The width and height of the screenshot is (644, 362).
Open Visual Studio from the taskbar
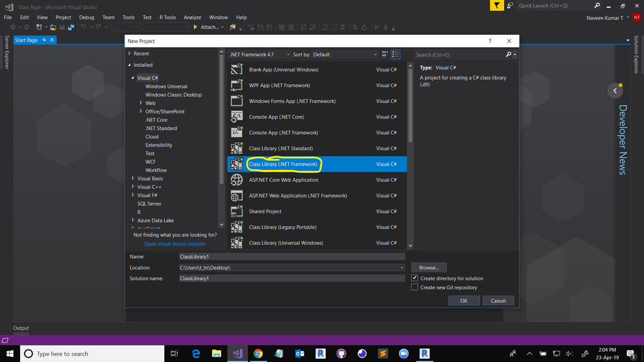[x=237, y=354]
